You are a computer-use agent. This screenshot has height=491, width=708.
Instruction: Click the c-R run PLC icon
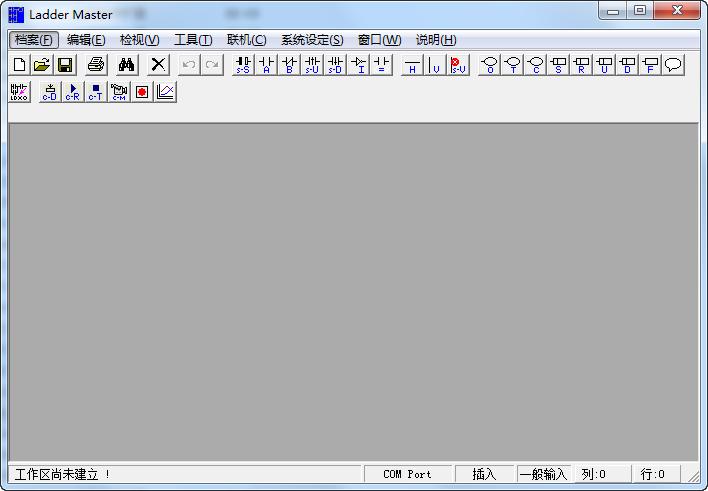click(73, 92)
